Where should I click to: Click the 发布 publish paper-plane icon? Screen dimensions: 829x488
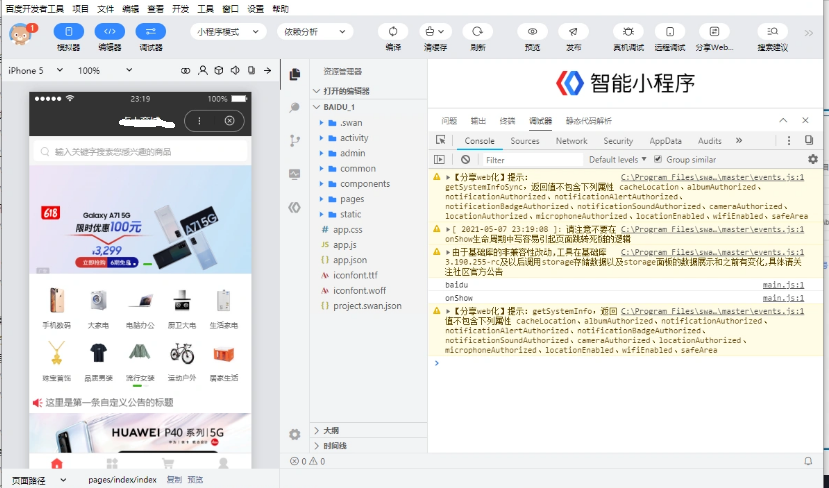574,31
